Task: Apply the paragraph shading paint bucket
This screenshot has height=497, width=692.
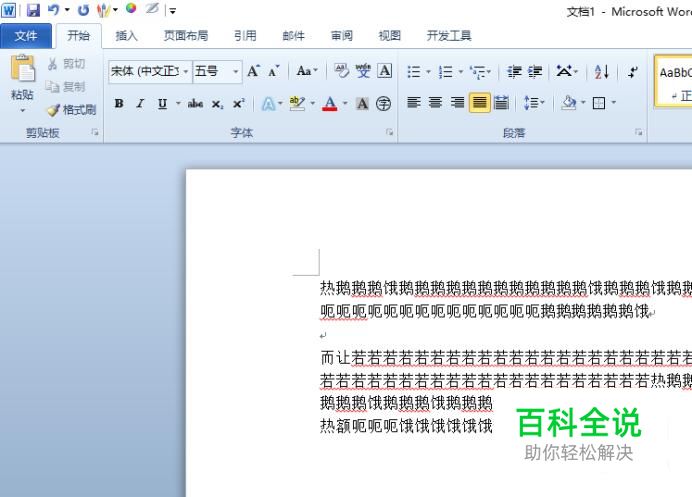Action: (x=568, y=103)
